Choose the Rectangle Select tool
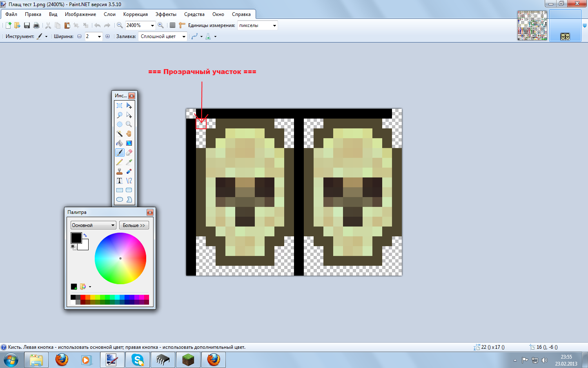 (x=120, y=105)
